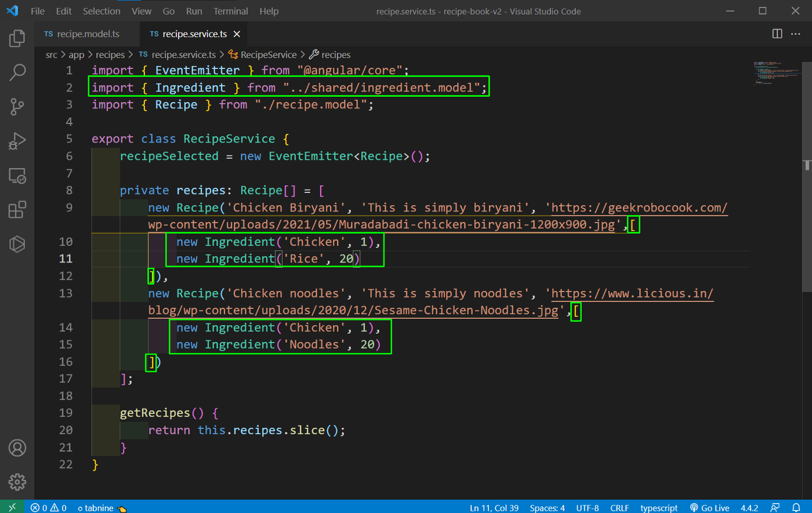Open the File menu
The height and width of the screenshot is (513, 812).
coord(37,11)
